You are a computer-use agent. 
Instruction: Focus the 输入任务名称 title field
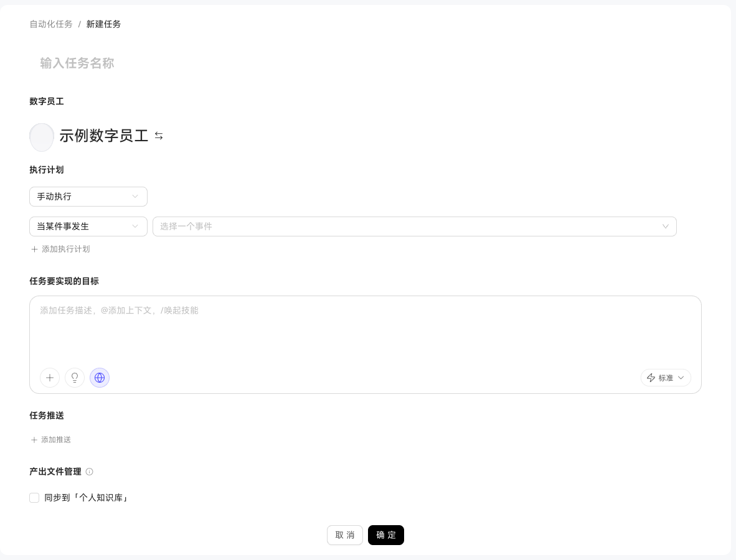[x=77, y=63]
